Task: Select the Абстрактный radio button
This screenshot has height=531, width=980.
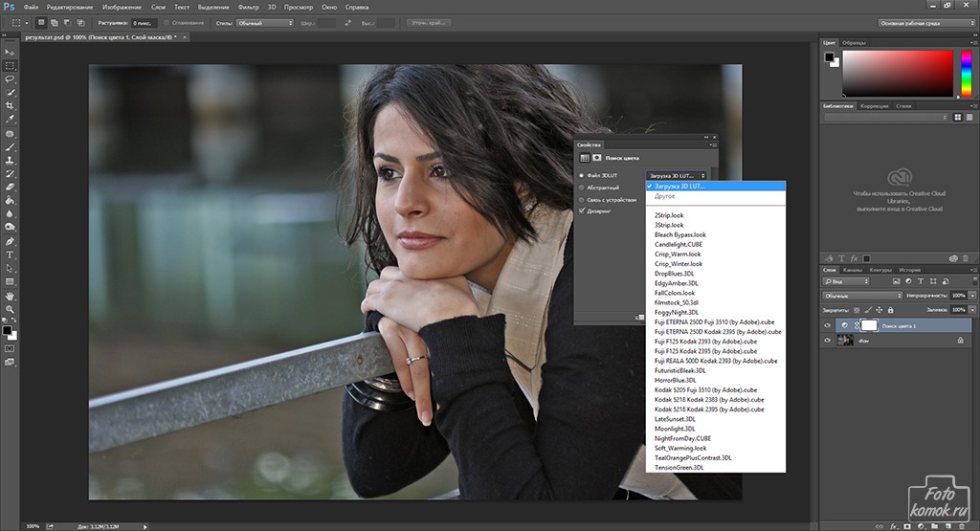Action: (x=582, y=188)
